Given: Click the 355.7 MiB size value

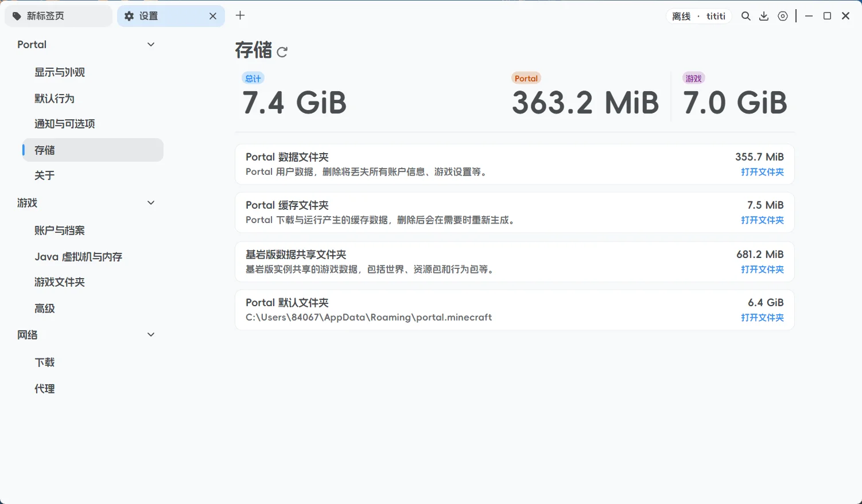Looking at the screenshot, I should point(759,157).
